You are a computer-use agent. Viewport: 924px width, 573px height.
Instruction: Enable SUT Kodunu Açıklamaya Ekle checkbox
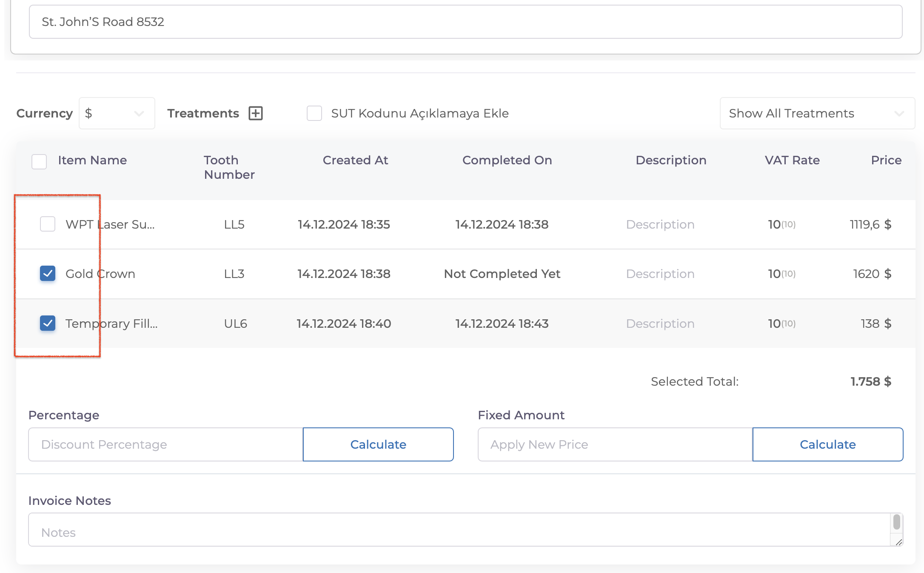(314, 113)
